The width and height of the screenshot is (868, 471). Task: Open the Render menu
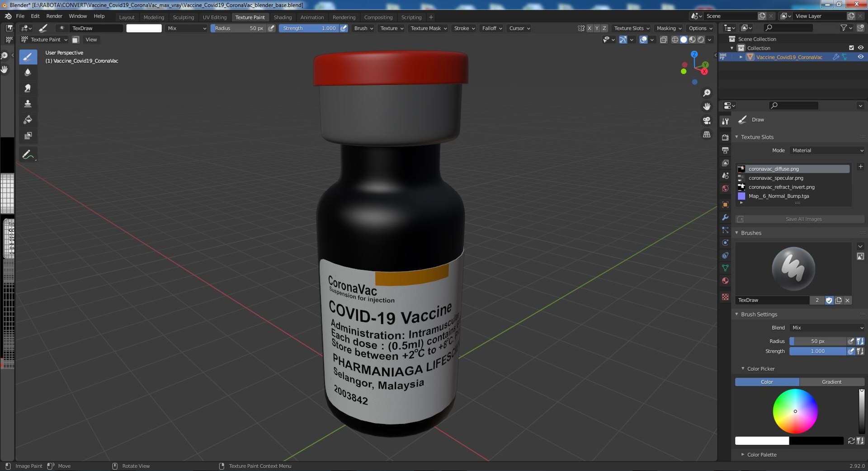click(54, 16)
